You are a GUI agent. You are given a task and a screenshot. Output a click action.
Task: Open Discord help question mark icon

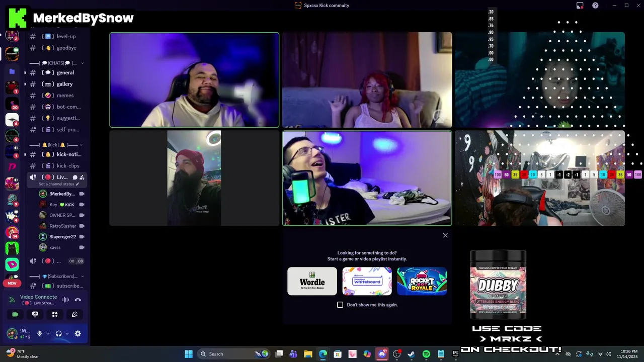[595, 6]
